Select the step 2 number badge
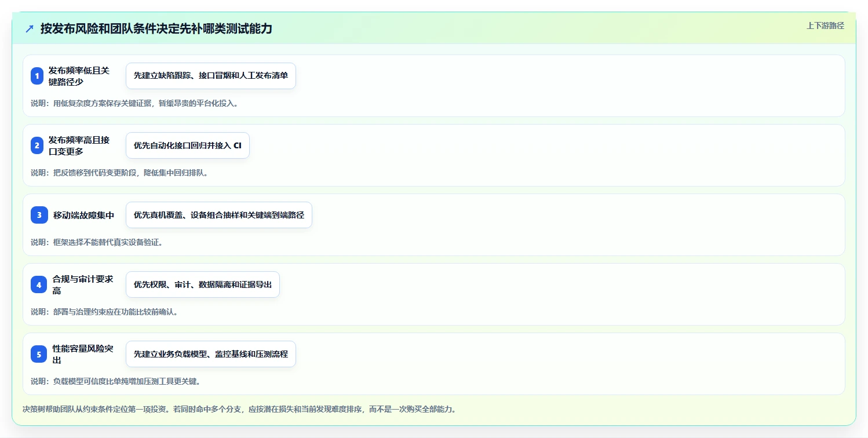The width and height of the screenshot is (868, 438). (x=37, y=145)
